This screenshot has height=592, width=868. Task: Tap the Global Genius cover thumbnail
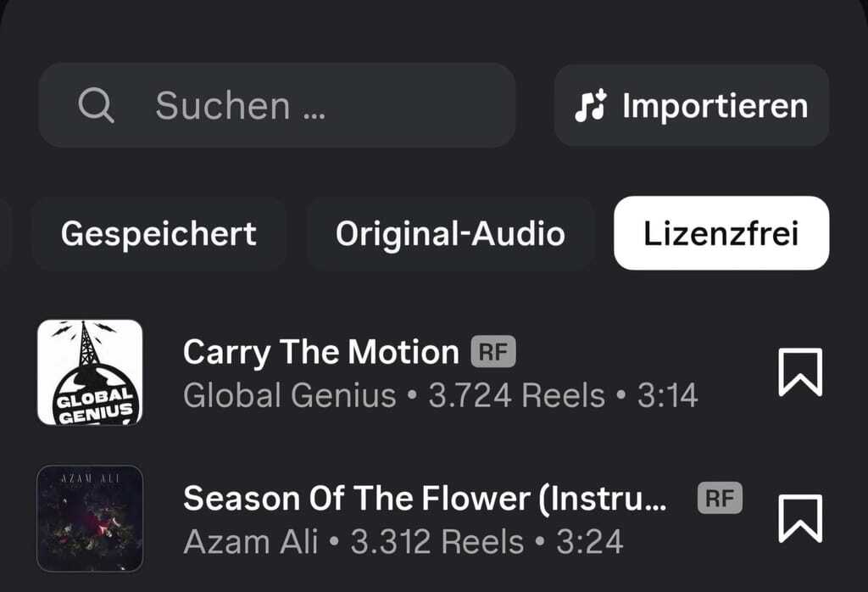pyautogui.click(x=90, y=372)
